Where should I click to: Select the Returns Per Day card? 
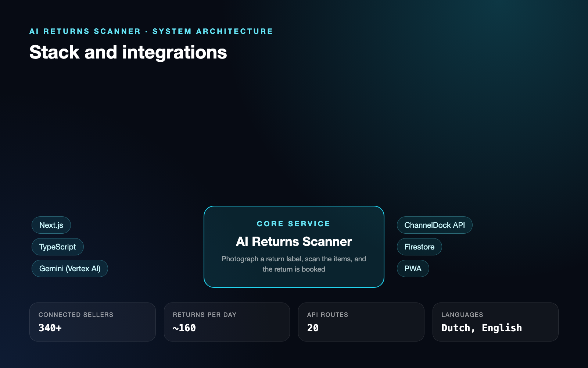point(227,322)
